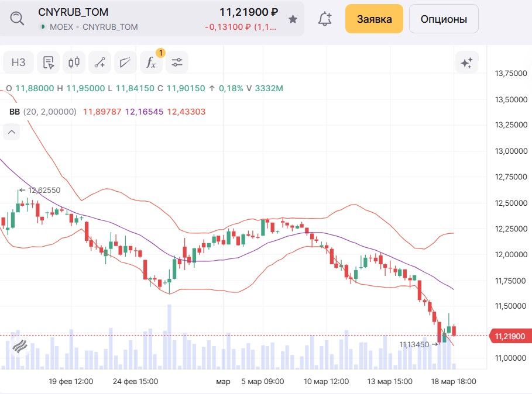This screenshot has width=532, height=394.
Task: Open chart settings sliders icon
Action: (177, 63)
